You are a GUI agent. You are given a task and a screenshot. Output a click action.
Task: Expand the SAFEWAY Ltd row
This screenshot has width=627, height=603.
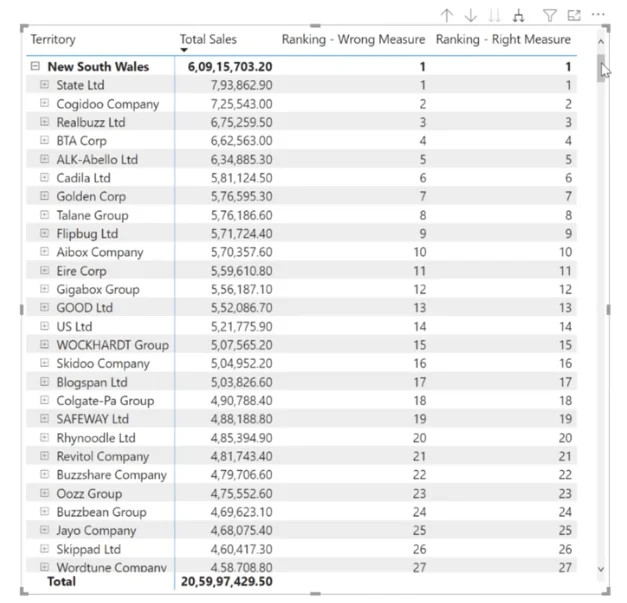(x=44, y=418)
